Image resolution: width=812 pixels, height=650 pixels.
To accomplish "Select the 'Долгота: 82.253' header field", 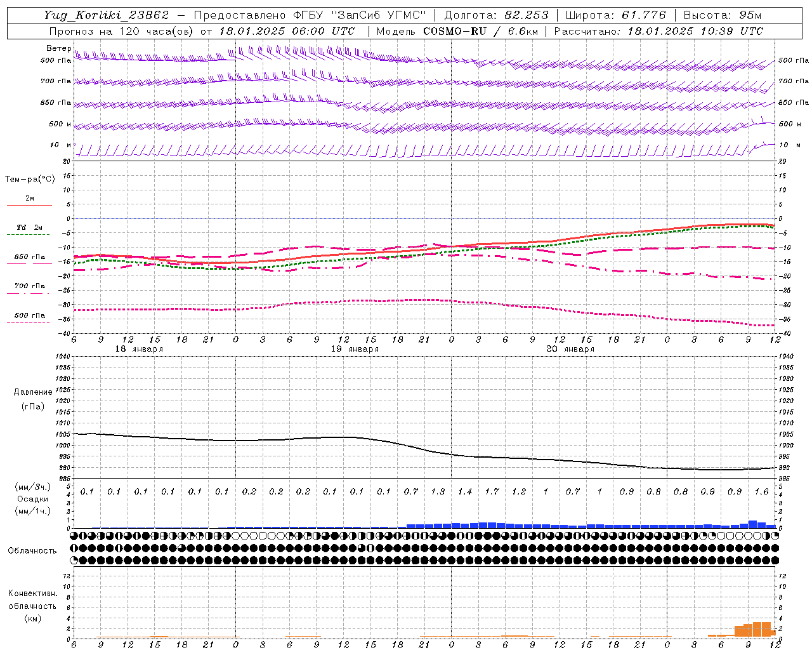I will 497,15.
